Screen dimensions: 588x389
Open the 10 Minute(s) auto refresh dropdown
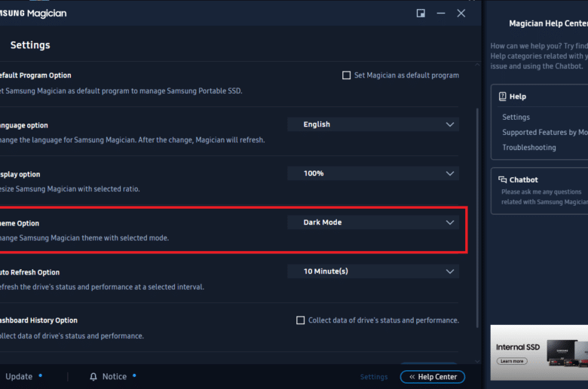click(373, 271)
